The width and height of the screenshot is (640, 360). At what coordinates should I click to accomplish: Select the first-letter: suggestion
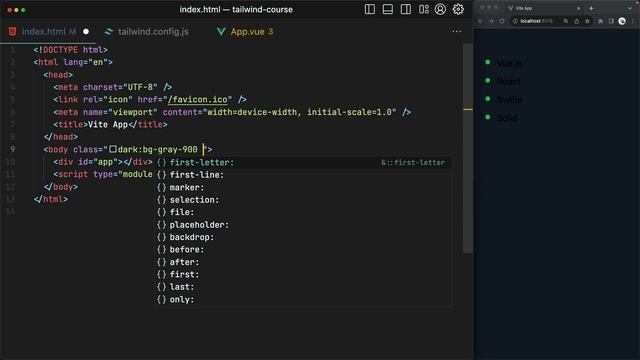pyautogui.click(x=304, y=162)
